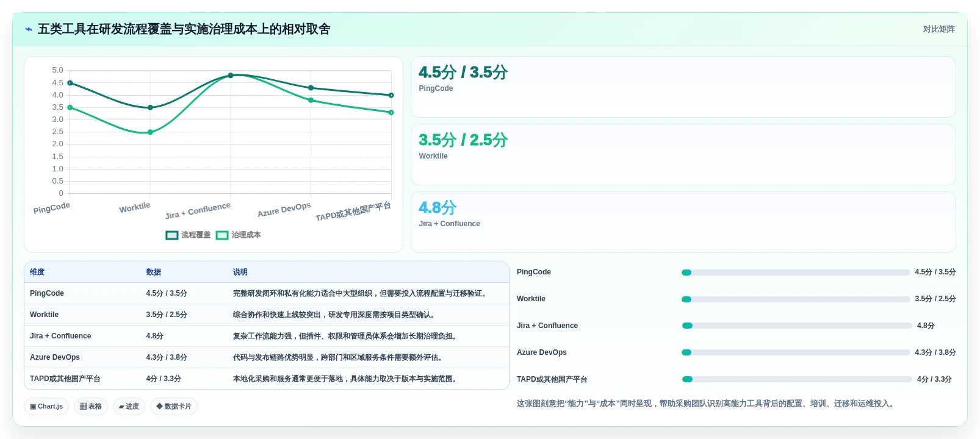Click the Azure DevOps x-axis label

point(284,209)
